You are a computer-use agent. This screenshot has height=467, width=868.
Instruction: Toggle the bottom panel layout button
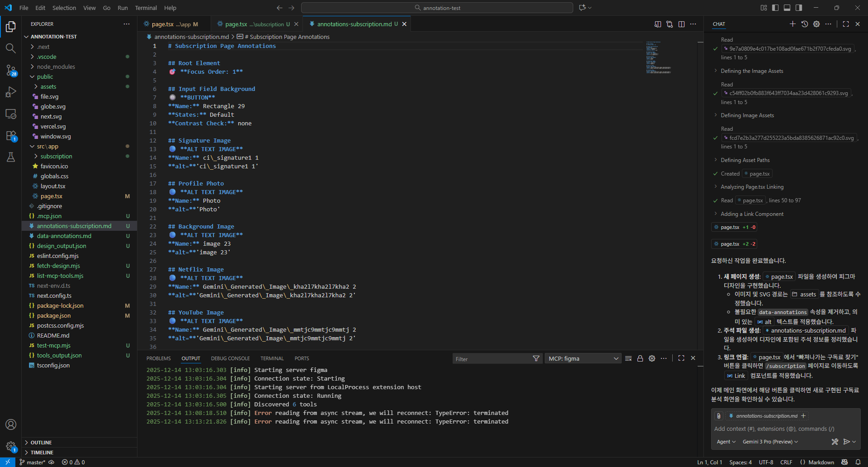[787, 8]
